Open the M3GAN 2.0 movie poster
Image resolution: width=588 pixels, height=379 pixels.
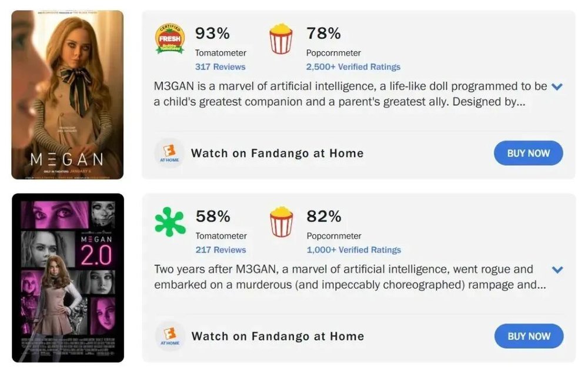pos(68,278)
